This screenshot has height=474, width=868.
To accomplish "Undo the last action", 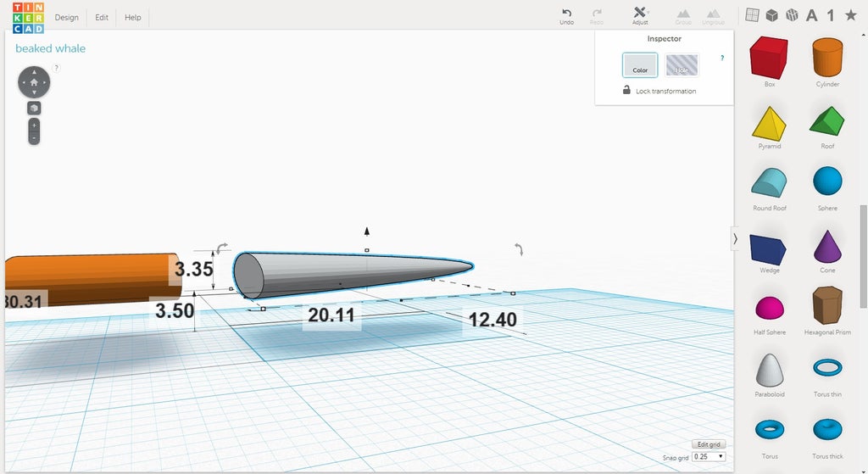I will [x=567, y=16].
